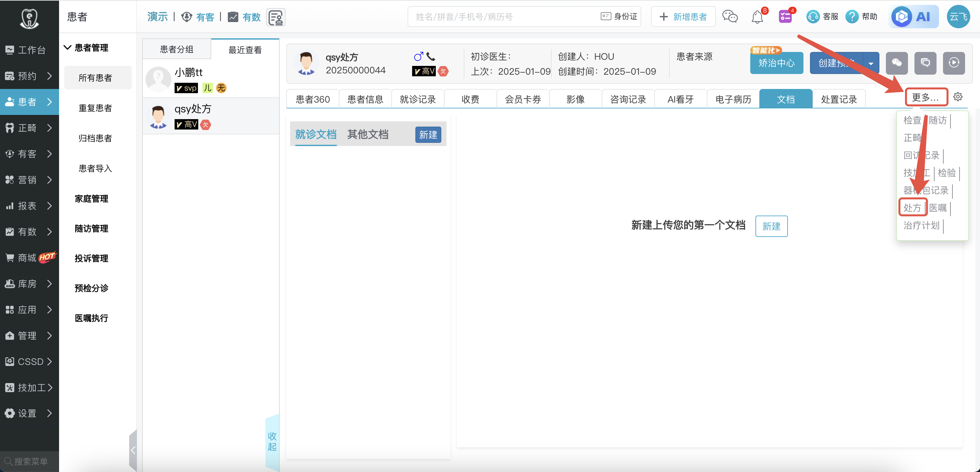
Task: Expand the 预约 sidebar menu
Action: [x=49, y=76]
